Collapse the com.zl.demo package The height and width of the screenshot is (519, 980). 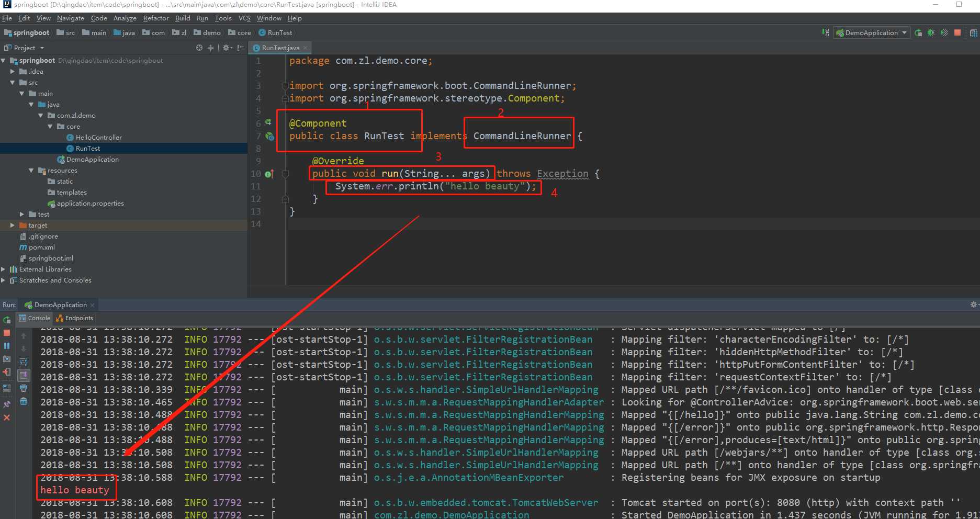point(41,116)
